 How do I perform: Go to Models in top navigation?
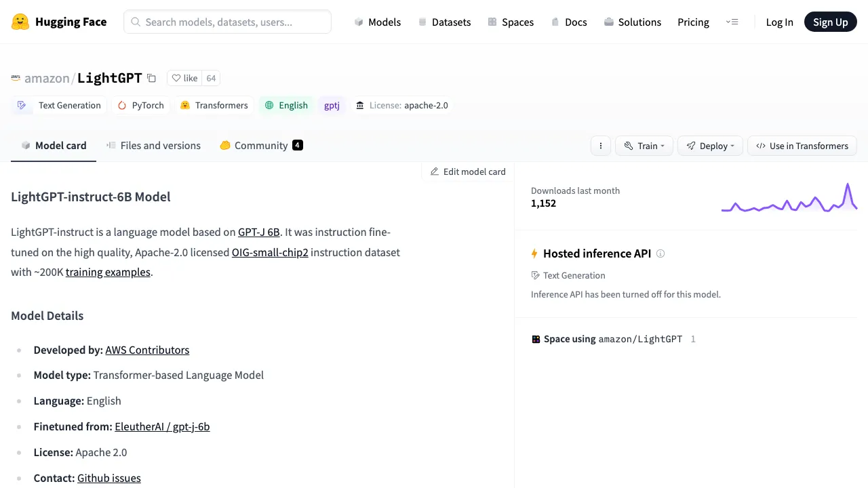click(x=377, y=22)
